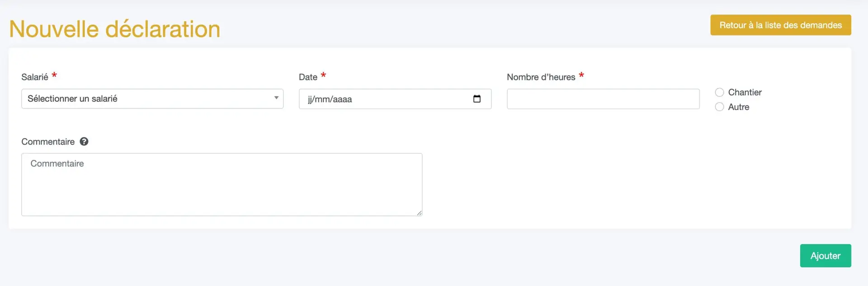Click the mm month segment of the date
This screenshot has height=286, width=868.
coord(322,99)
